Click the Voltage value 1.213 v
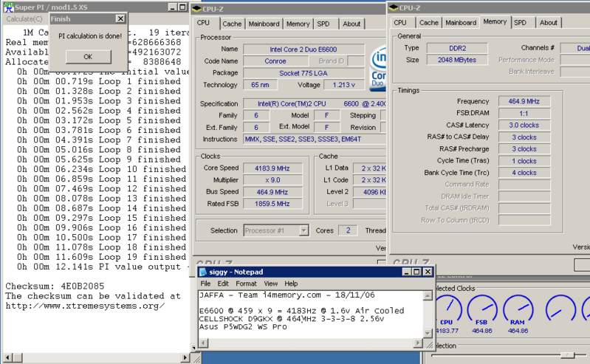590x364 pixels. (x=343, y=85)
